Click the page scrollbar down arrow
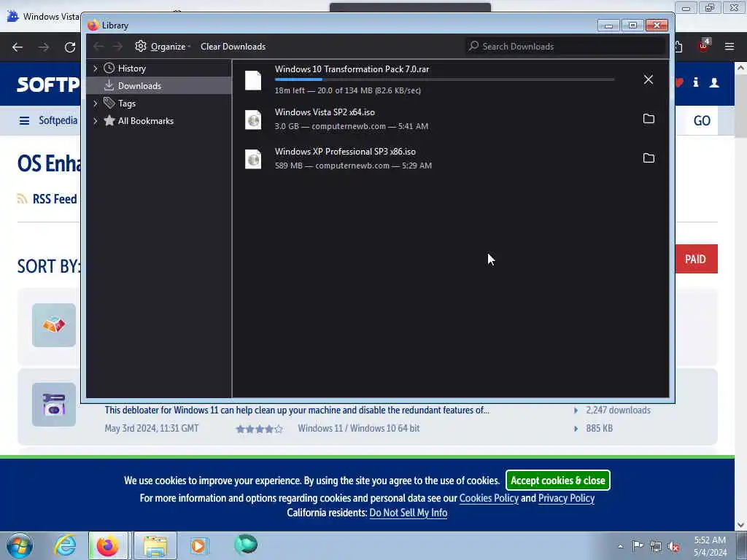Viewport: 747px width, 560px height. coord(740,525)
